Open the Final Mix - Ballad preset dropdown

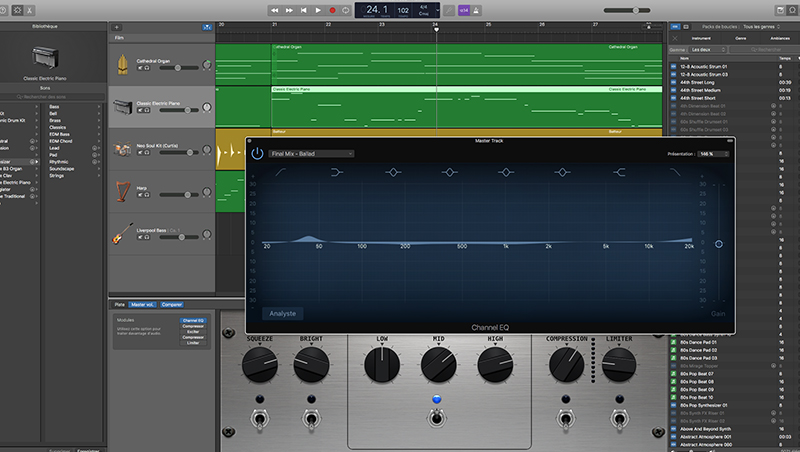click(x=311, y=154)
